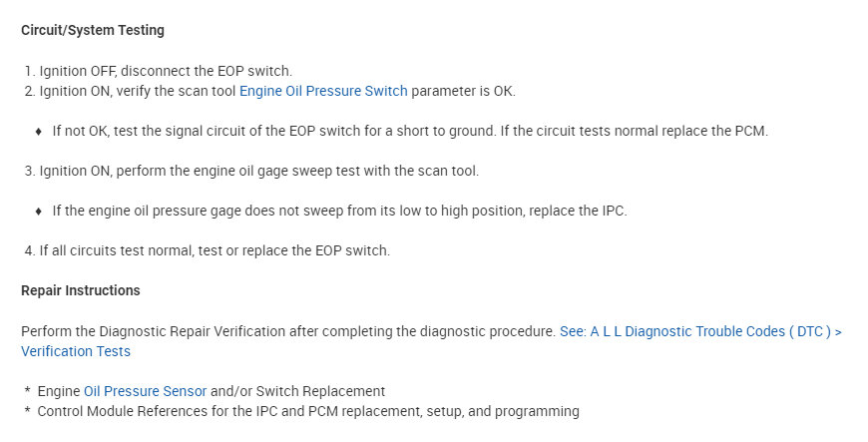Select the step "2." list number
This screenshot has width=868, height=442.
click(30, 91)
